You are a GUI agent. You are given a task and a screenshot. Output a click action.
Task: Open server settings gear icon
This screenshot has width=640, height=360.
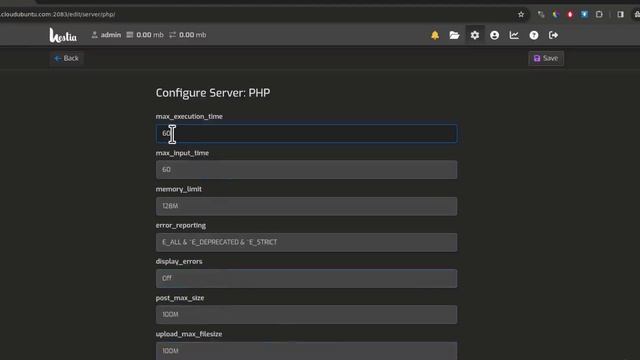[x=475, y=35]
